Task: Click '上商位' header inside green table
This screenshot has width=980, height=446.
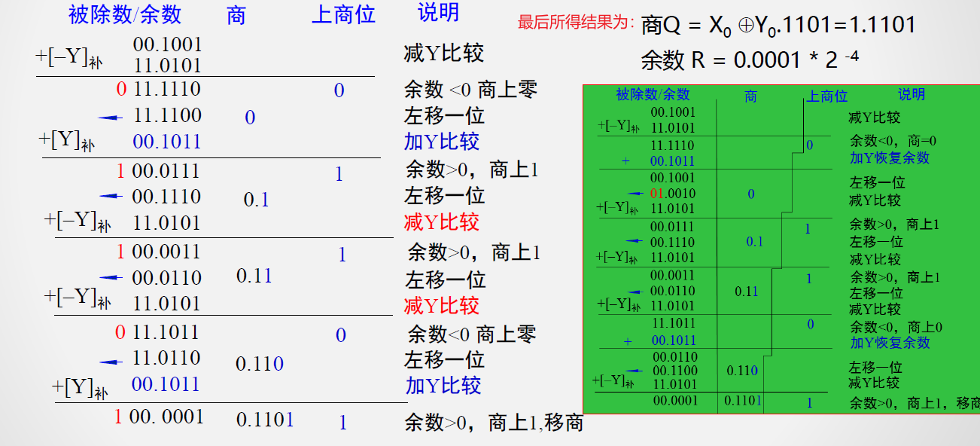Action: [x=827, y=96]
